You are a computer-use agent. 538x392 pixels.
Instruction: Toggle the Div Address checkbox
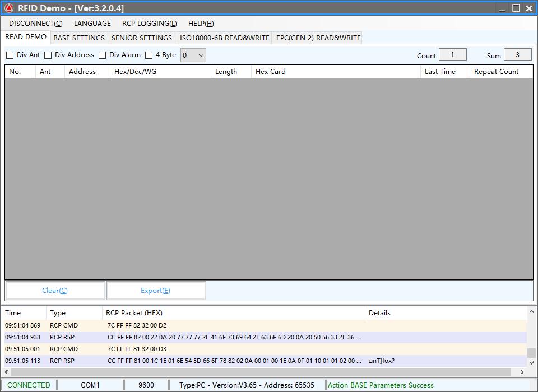(48, 55)
